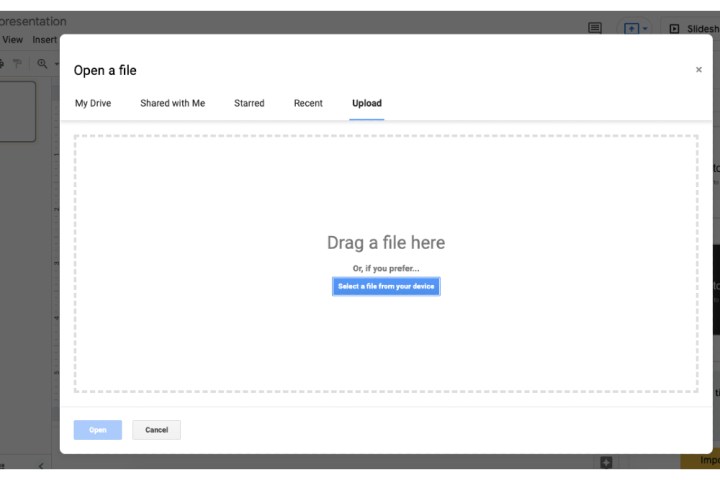This screenshot has height=480, width=720.
Task: Open the Starred tab
Action: 249,103
